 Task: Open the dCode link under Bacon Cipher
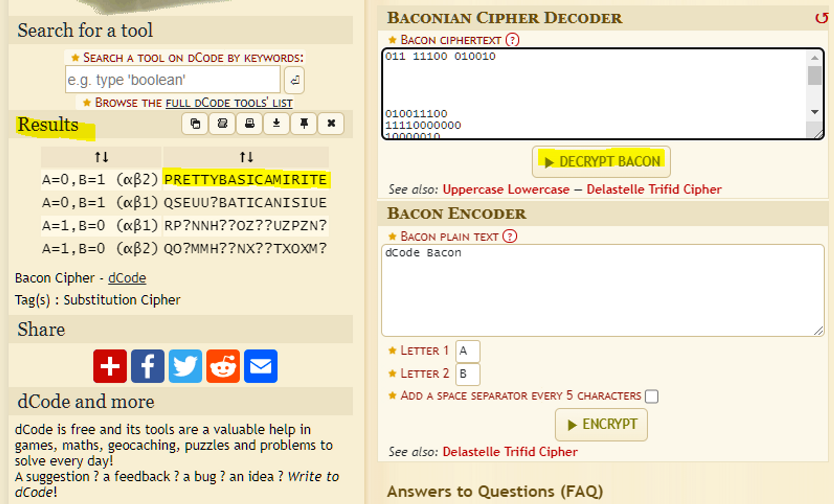[x=127, y=278]
